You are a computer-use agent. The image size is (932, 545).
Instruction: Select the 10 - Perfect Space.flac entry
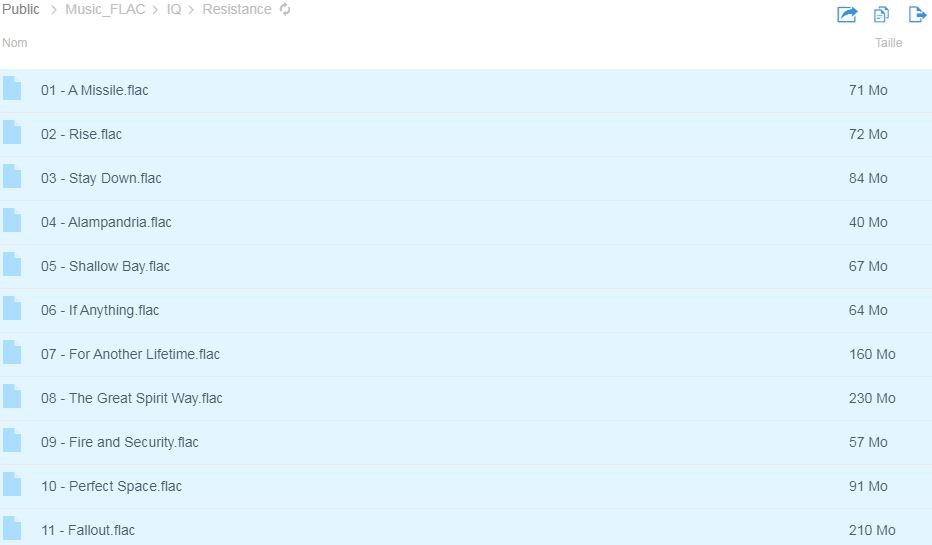(111, 486)
